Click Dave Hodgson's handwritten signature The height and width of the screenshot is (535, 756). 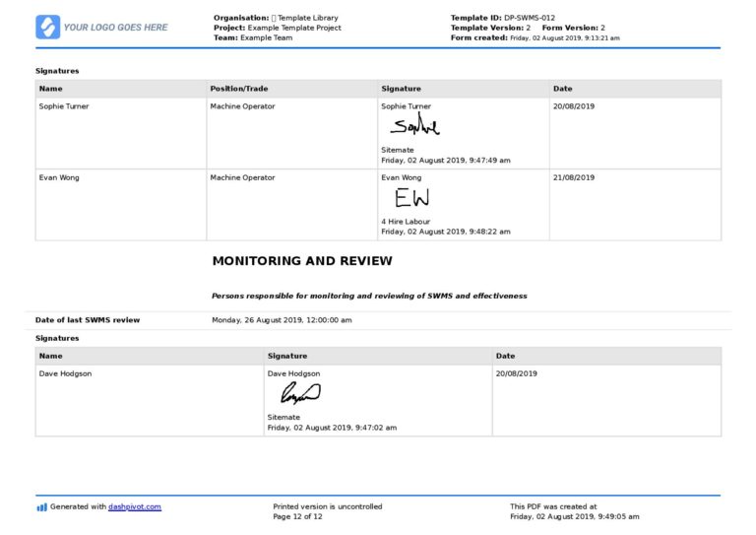[300, 393]
